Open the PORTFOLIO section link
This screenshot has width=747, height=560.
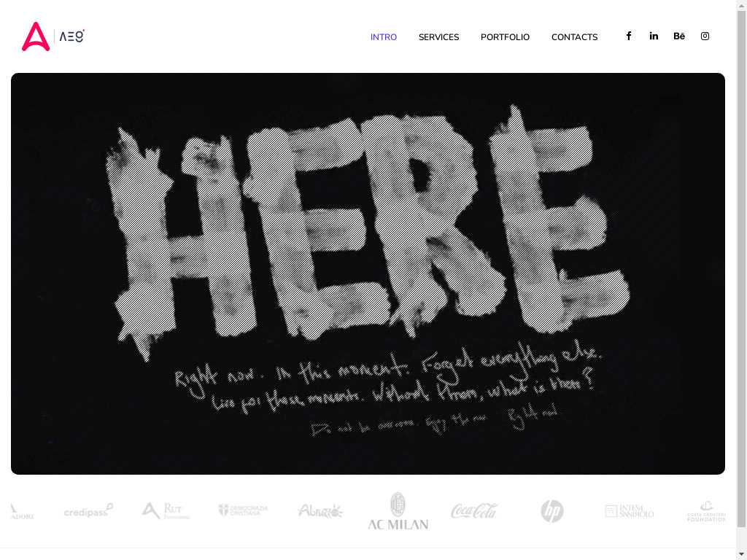505,37
